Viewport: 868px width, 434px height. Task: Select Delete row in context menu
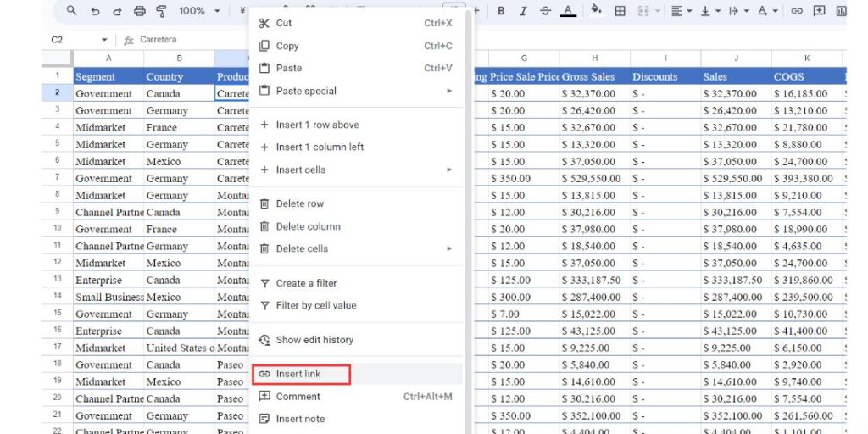pos(356,203)
